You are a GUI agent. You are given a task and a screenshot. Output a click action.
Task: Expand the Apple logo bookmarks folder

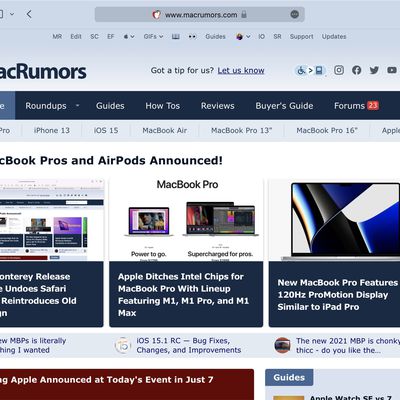coord(129,37)
